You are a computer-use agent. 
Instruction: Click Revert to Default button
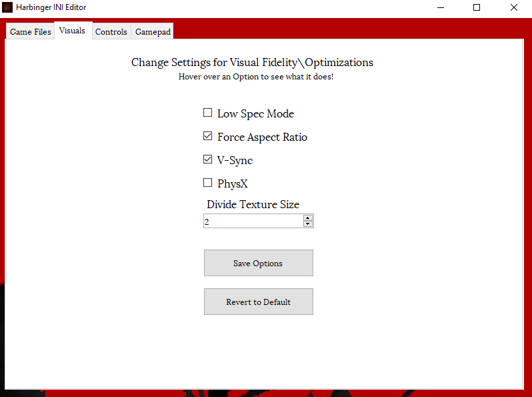tap(259, 302)
